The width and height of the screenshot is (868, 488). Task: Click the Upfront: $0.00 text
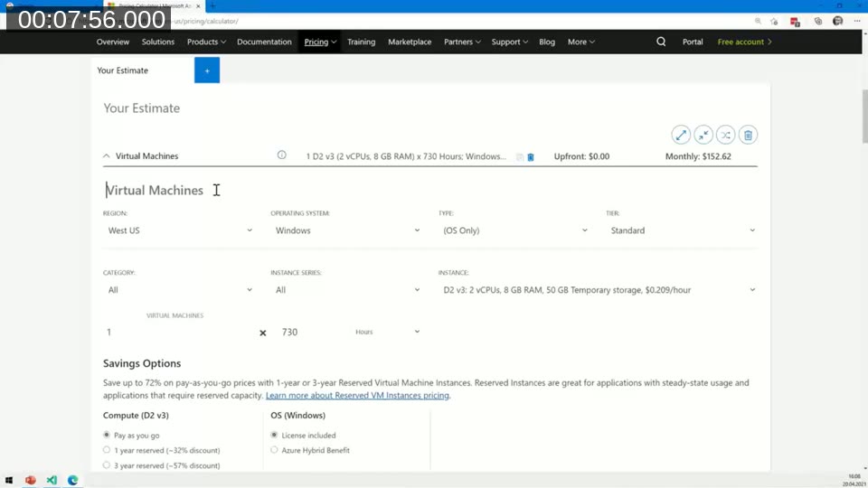pyautogui.click(x=581, y=156)
